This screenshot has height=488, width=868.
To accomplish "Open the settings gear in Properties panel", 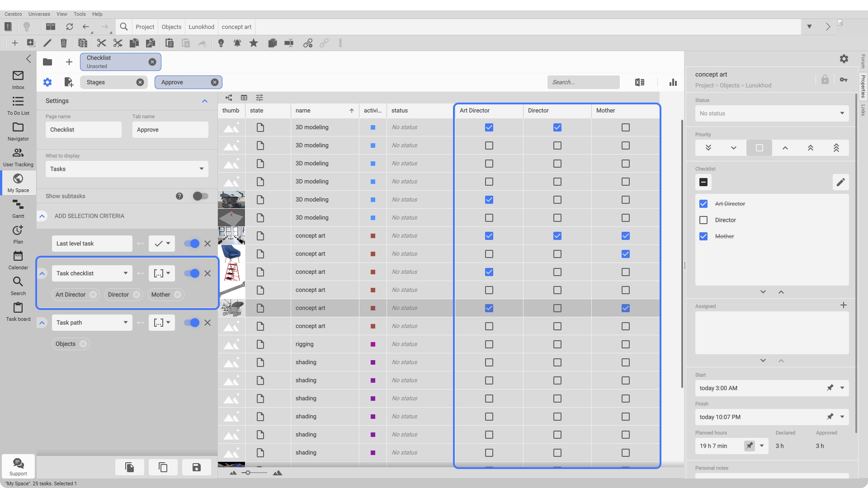I will (x=844, y=59).
